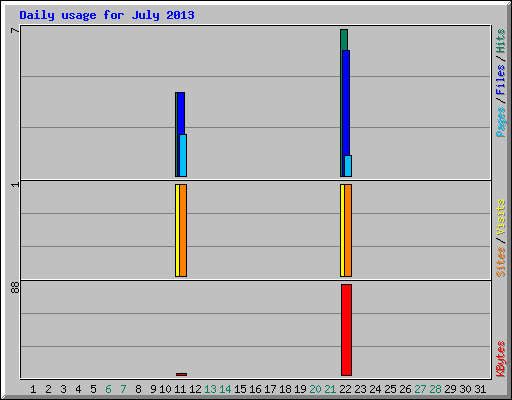Click the green day 27 axis label
The width and height of the screenshot is (512, 400).
[420, 389]
